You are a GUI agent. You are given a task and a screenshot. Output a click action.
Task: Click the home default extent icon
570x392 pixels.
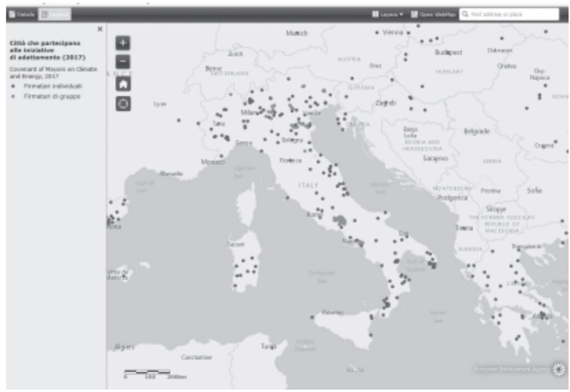(x=123, y=84)
